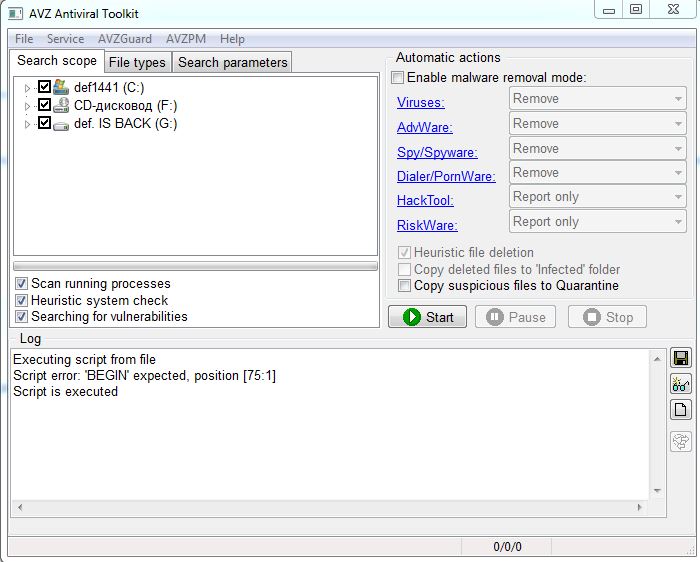Click the grayed icon below clear log
Viewport: 700px width, 562px height.
click(x=680, y=441)
